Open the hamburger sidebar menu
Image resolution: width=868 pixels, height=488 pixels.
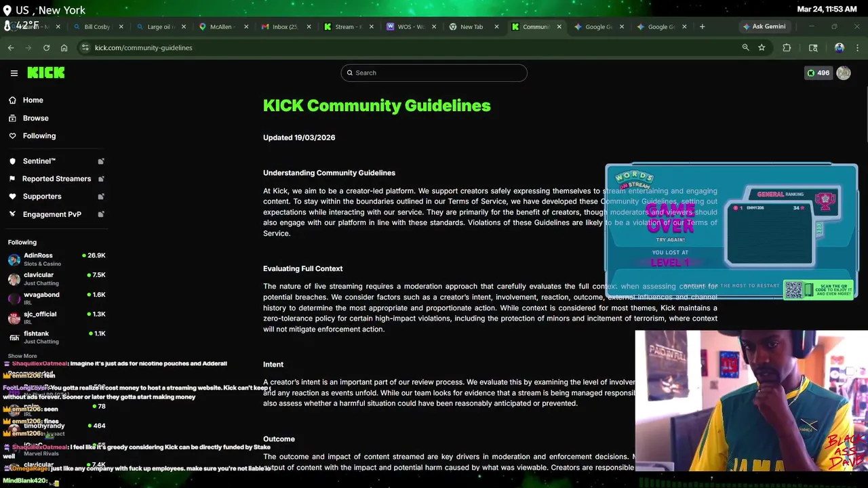(x=14, y=73)
